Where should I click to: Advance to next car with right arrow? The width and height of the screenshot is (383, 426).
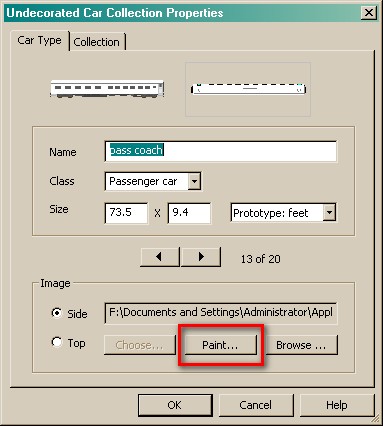coord(201,257)
